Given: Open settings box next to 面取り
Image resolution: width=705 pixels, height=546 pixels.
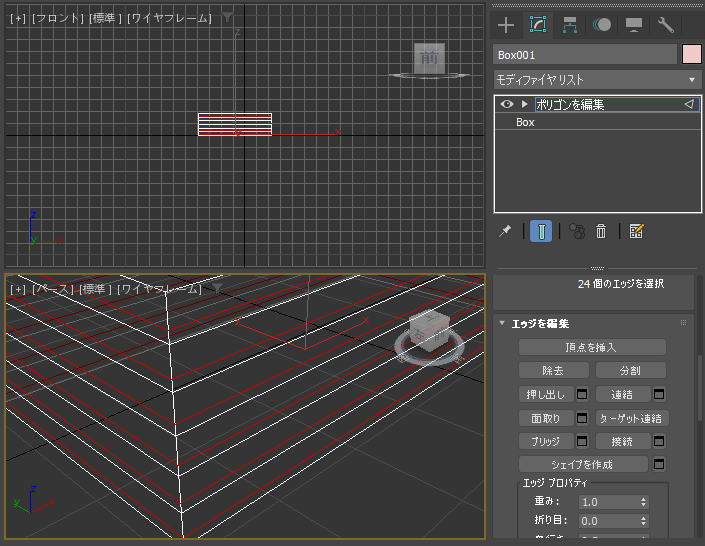Looking at the screenshot, I should pyautogui.click(x=582, y=418).
